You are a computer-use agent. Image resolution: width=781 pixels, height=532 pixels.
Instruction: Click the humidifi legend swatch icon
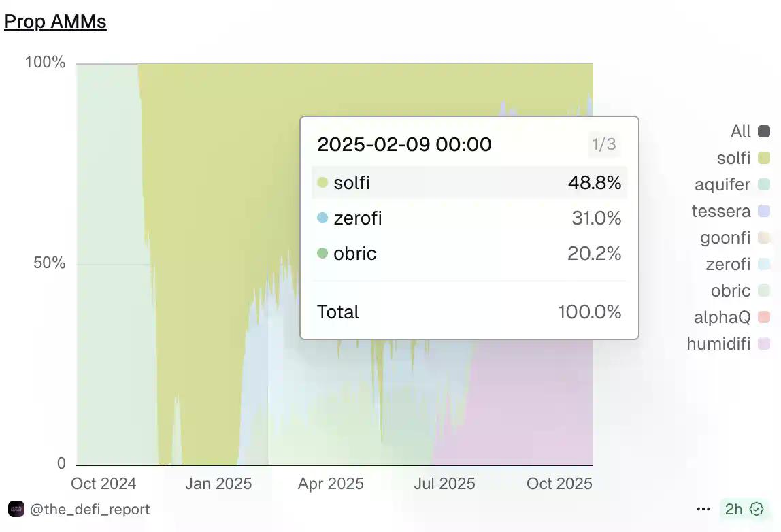[763, 344]
